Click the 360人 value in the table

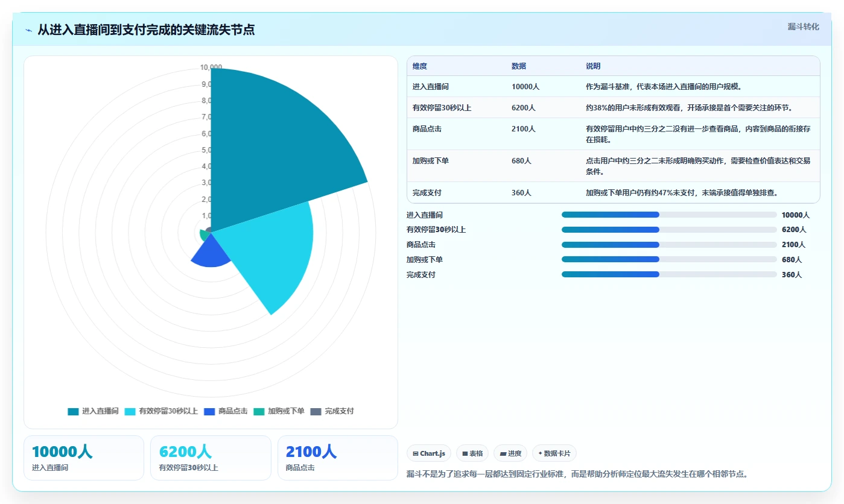pos(521,193)
